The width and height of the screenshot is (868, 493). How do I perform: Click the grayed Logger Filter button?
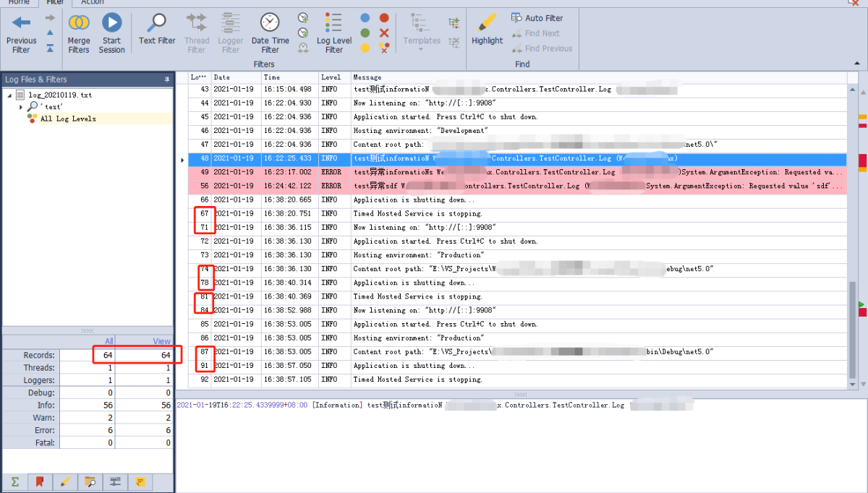(231, 33)
